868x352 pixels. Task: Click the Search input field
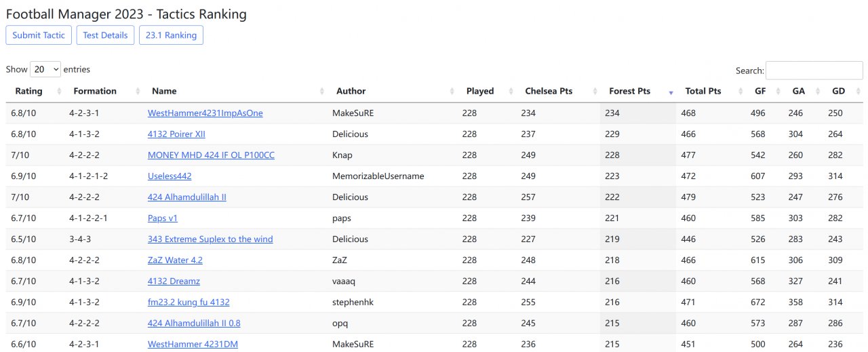[x=814, y=71]
